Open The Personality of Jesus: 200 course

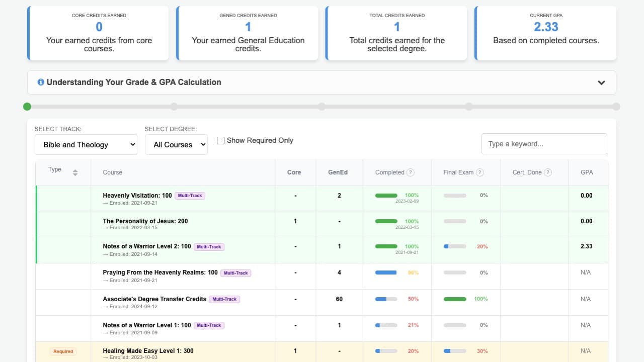coord(145,221)
